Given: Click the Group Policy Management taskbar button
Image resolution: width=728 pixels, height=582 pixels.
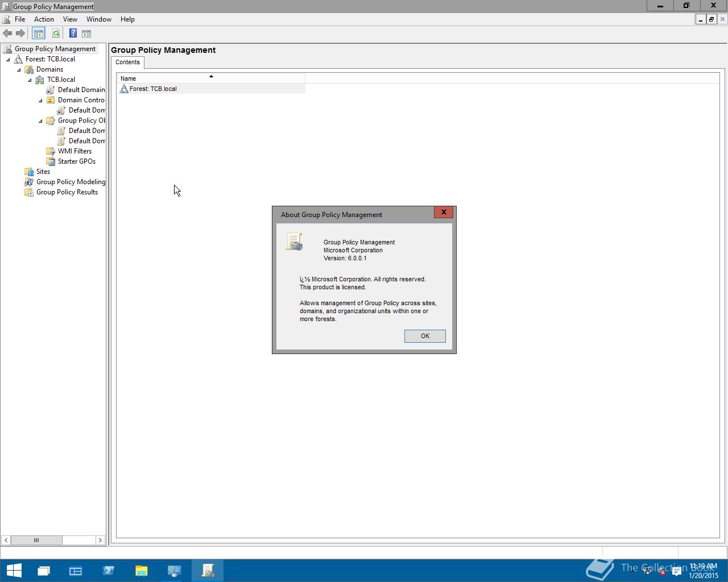Looking at the screenshot, I should [x=207, y=570].
